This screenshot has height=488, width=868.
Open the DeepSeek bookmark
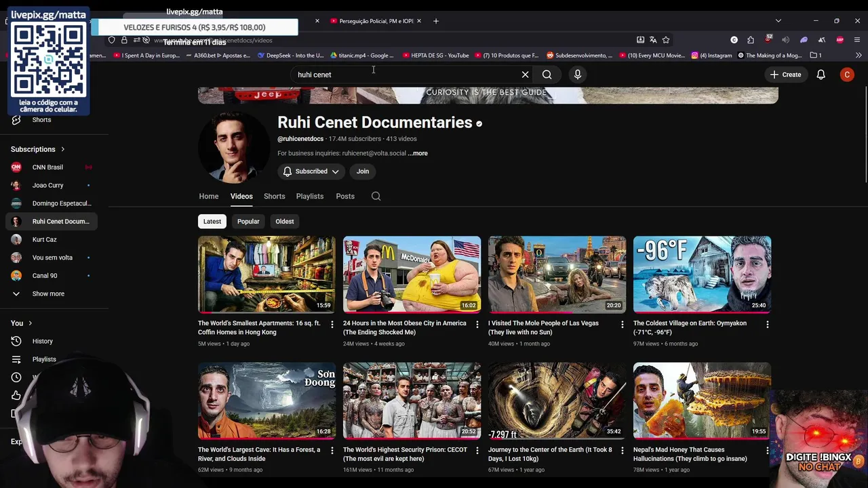(x=291, y=56)
